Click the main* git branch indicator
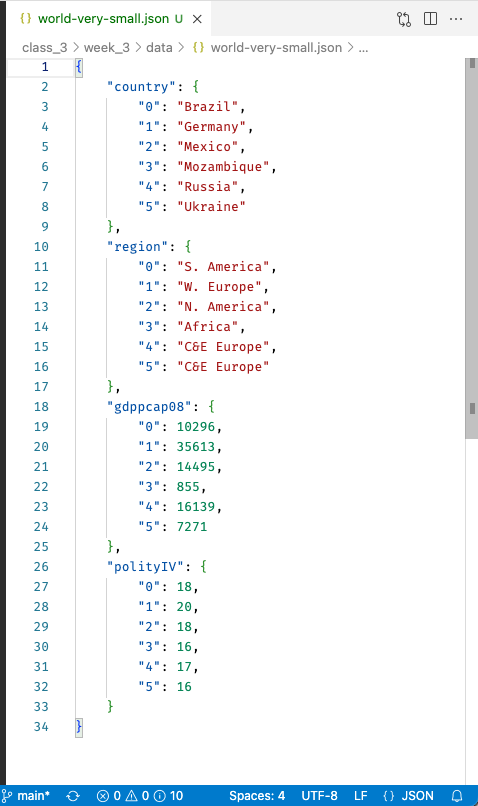The width and height of the screenshot is (478, 806). coord(27,796)
